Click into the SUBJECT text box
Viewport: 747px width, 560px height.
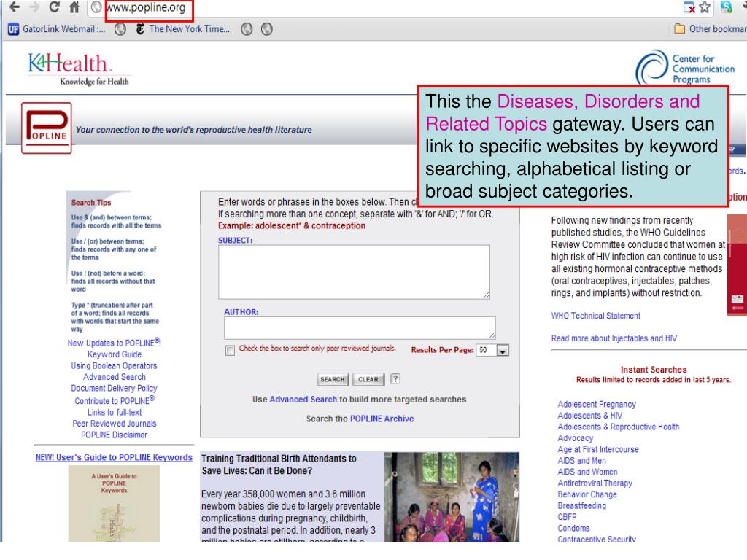coord(354,272)
